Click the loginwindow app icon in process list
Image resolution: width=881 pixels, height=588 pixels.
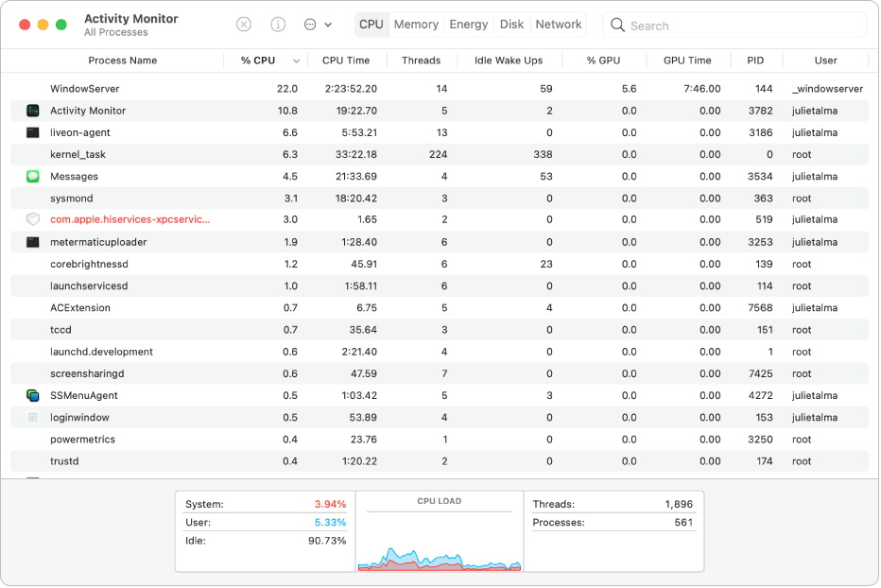coord(32,417)
